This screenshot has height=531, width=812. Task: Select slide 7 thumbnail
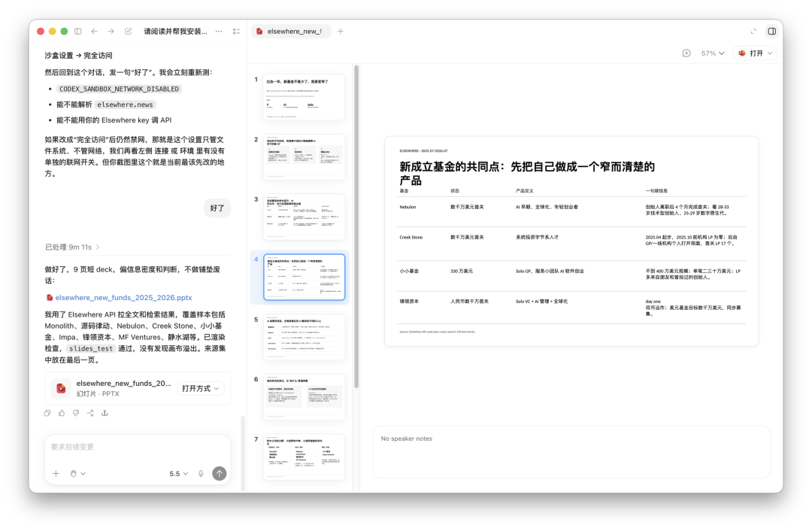[304, 457]
